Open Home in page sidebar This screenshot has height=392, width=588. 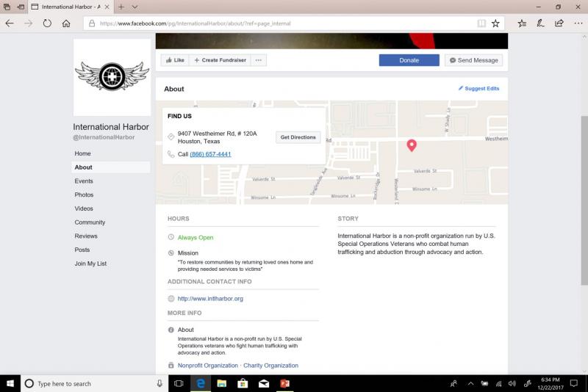pos(82,153)
